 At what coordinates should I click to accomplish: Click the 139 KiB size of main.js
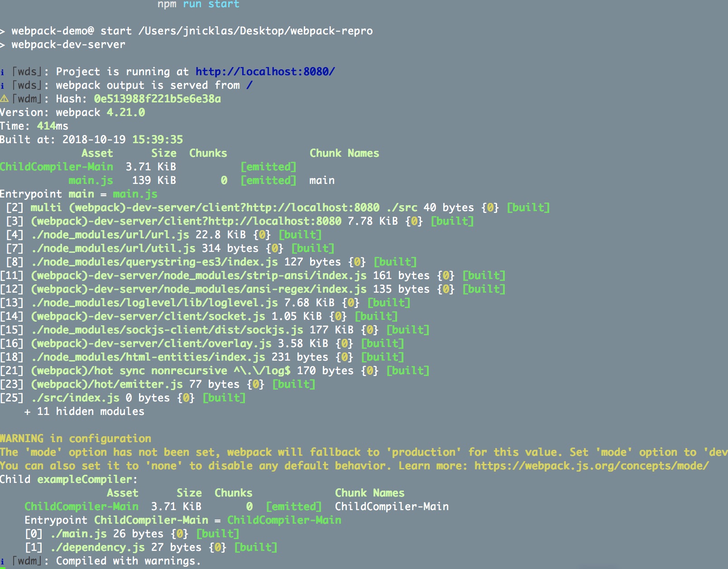tap(154, 180)
